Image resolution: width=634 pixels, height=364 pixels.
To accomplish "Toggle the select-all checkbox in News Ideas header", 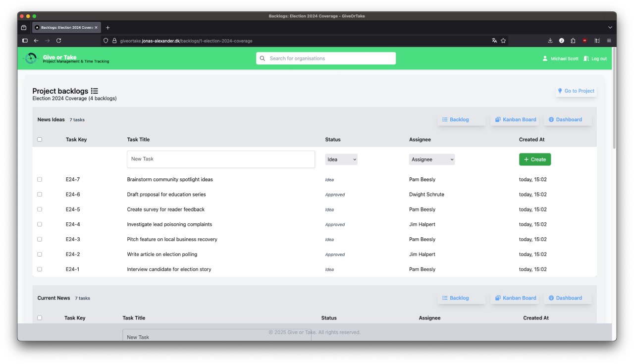I will [x=40, y=140].
